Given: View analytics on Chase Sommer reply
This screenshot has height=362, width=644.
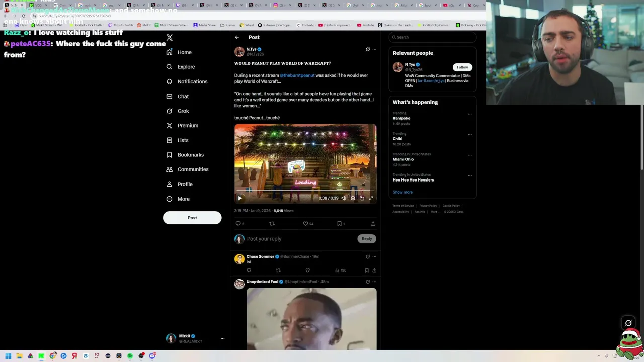Looking at the screenshot, I should point(341,270).
